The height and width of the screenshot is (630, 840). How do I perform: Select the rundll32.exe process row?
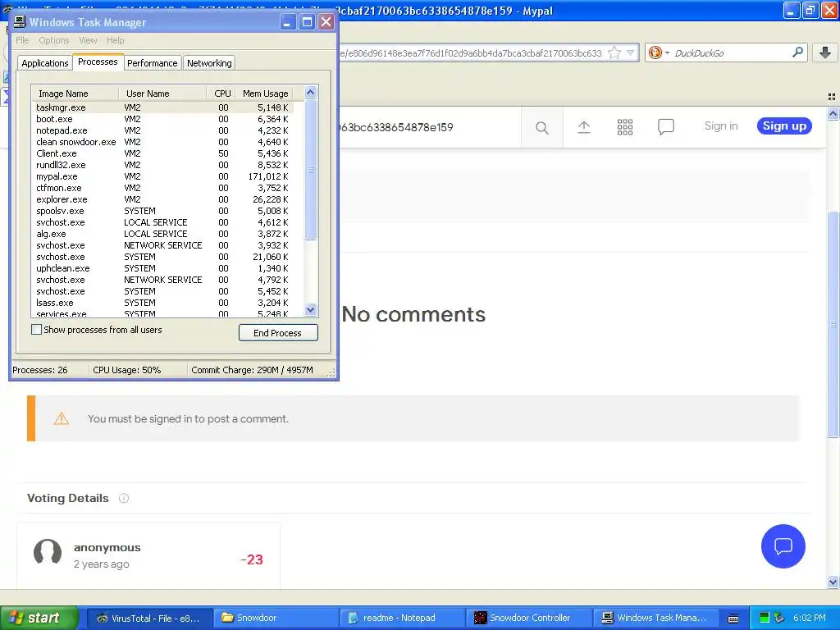point(163,165)
